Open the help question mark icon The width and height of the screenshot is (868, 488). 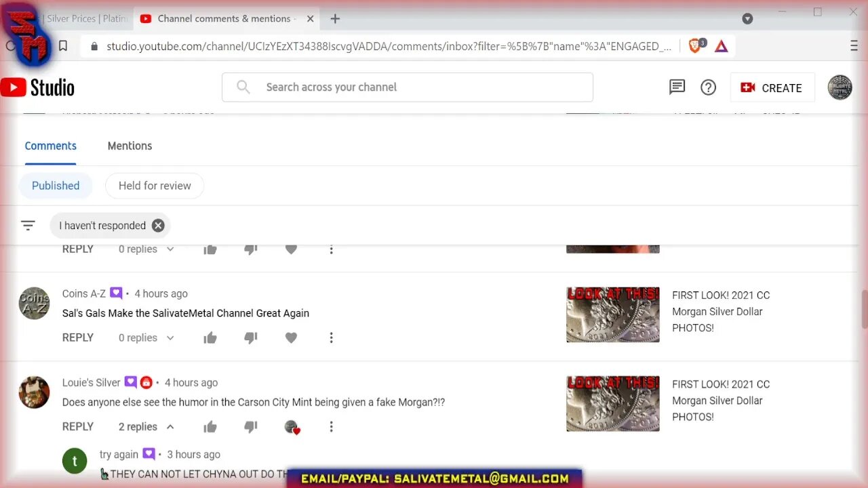tap(708, 87)
